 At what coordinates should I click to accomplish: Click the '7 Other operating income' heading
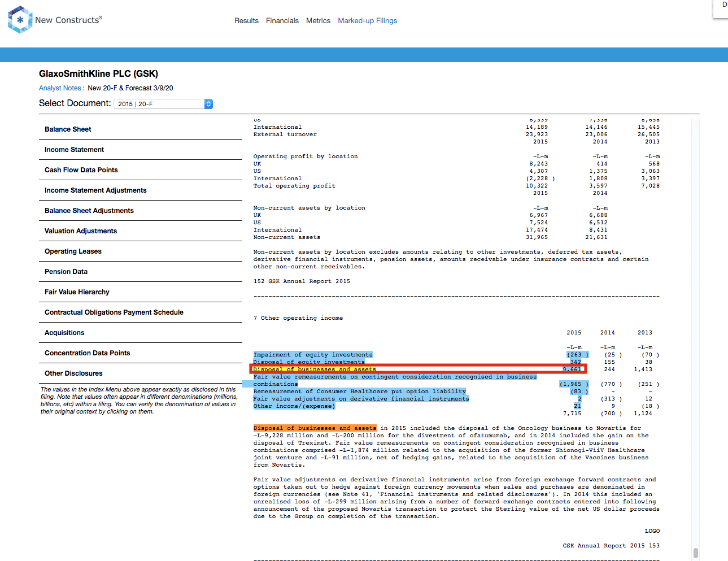pyautogui.click(x=298, y=318)
